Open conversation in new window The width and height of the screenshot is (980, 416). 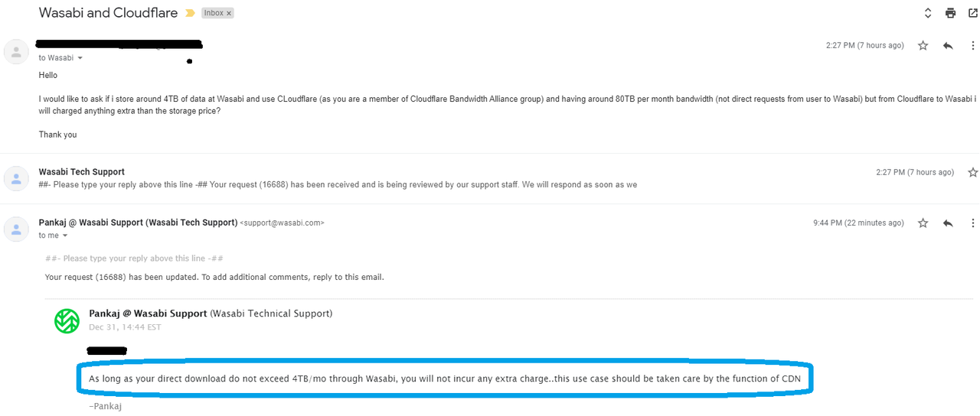(x=973, y=13)
